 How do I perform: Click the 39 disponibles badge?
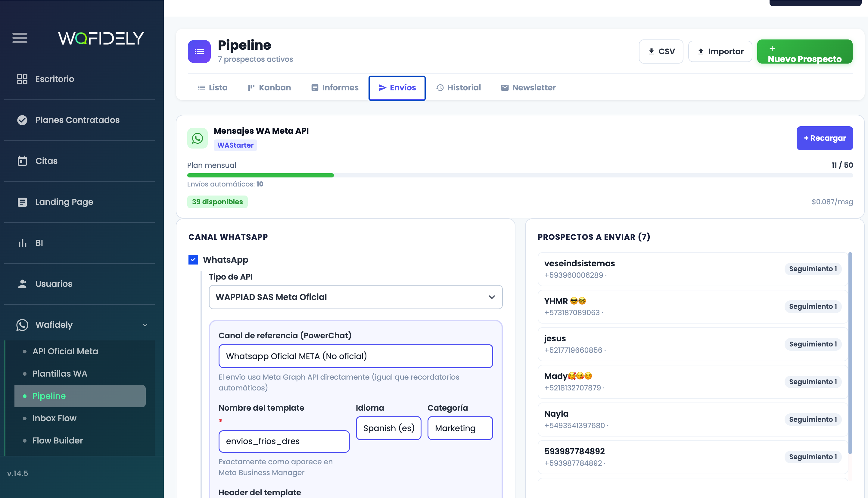pyautogui.click(x=217, y=202)
